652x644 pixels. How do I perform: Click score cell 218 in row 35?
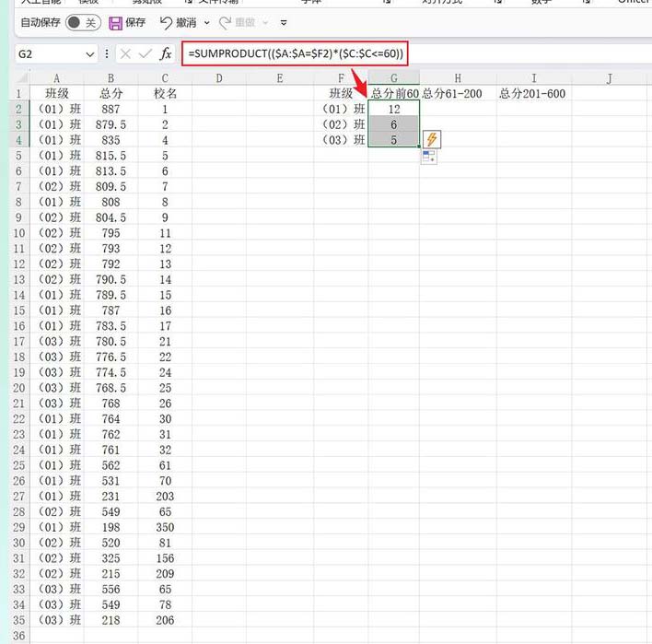(x=111, y=620)
